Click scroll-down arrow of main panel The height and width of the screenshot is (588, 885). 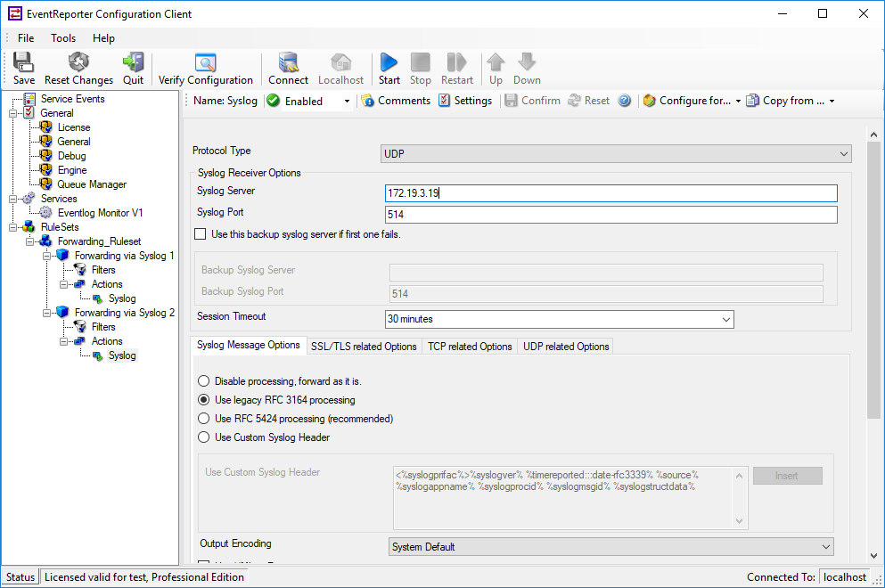(873, 555)
